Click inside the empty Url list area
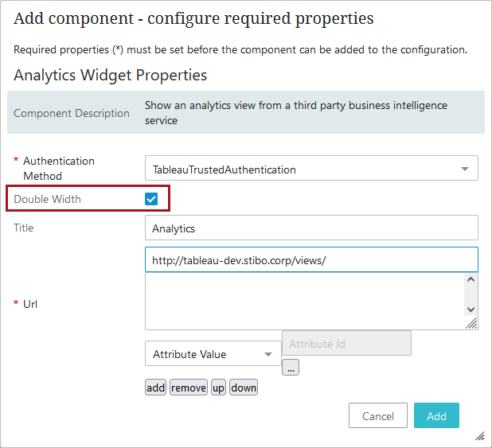The image size is (492, 448). [x=303, y=301]
